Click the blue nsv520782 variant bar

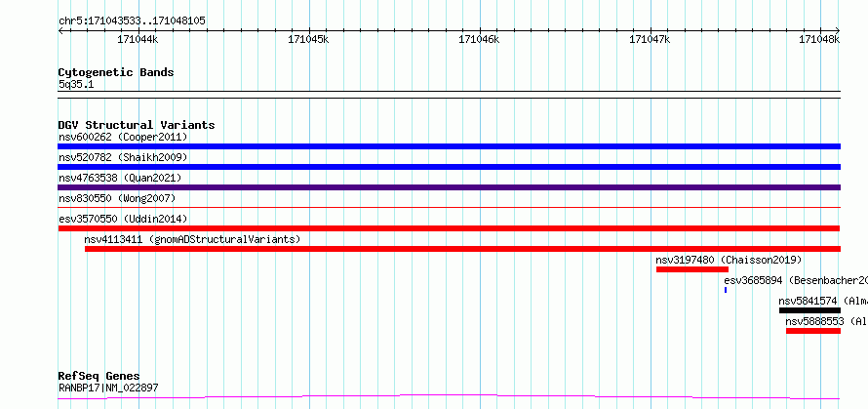pyautogui.click(x=449, y=167)
